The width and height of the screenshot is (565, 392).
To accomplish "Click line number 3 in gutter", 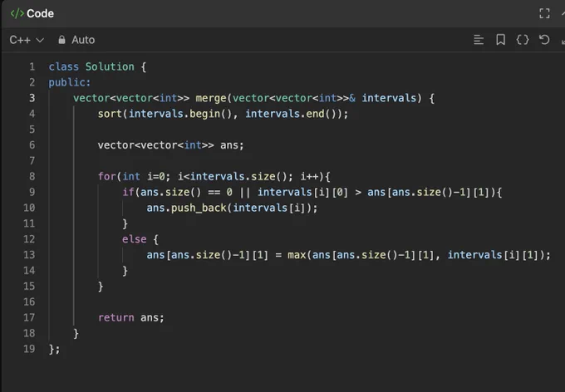I will pos(32,98).
